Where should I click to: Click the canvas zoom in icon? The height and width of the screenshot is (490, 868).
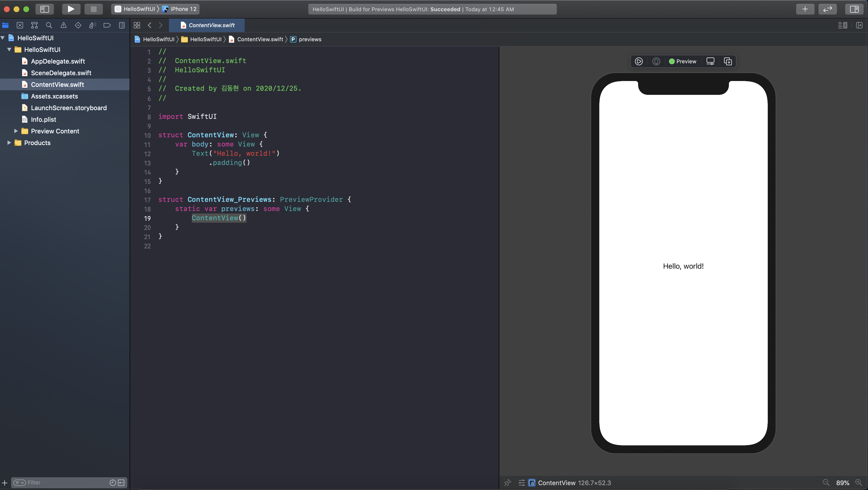[x=859, y=482]
